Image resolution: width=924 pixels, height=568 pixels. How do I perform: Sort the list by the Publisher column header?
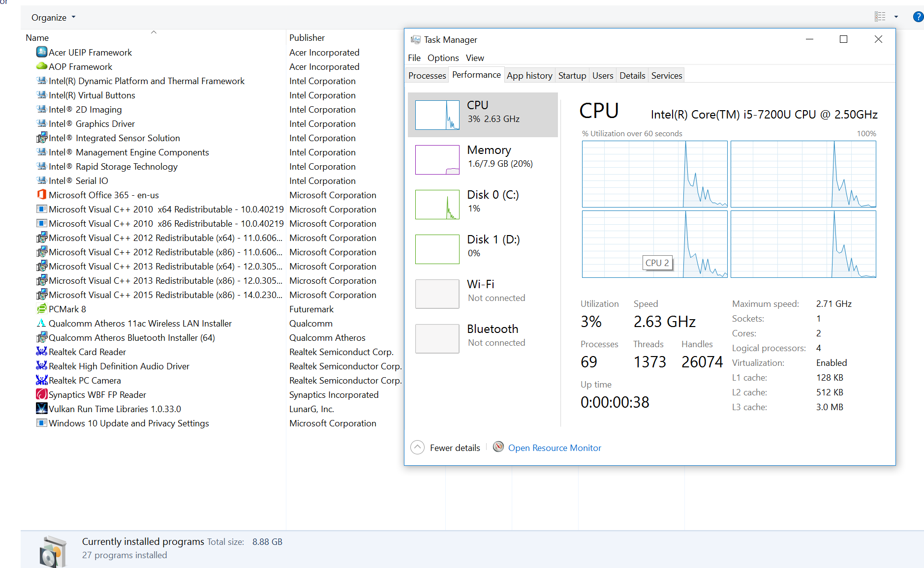click(307, 38)
